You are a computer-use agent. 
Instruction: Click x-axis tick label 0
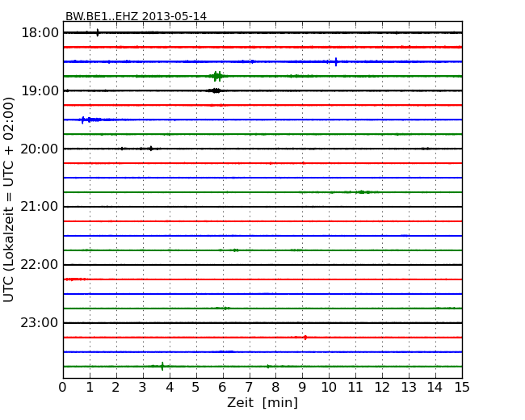click(63, 388)
